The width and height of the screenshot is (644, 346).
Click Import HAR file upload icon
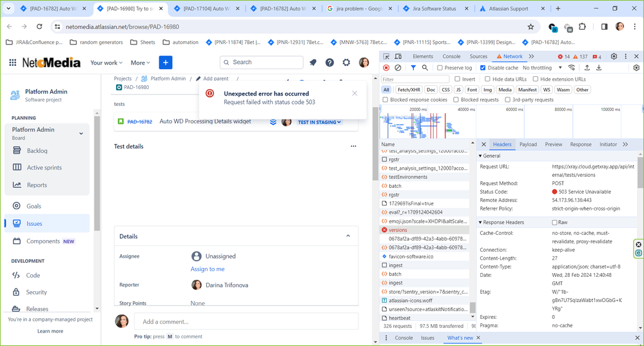coord(587,68)
